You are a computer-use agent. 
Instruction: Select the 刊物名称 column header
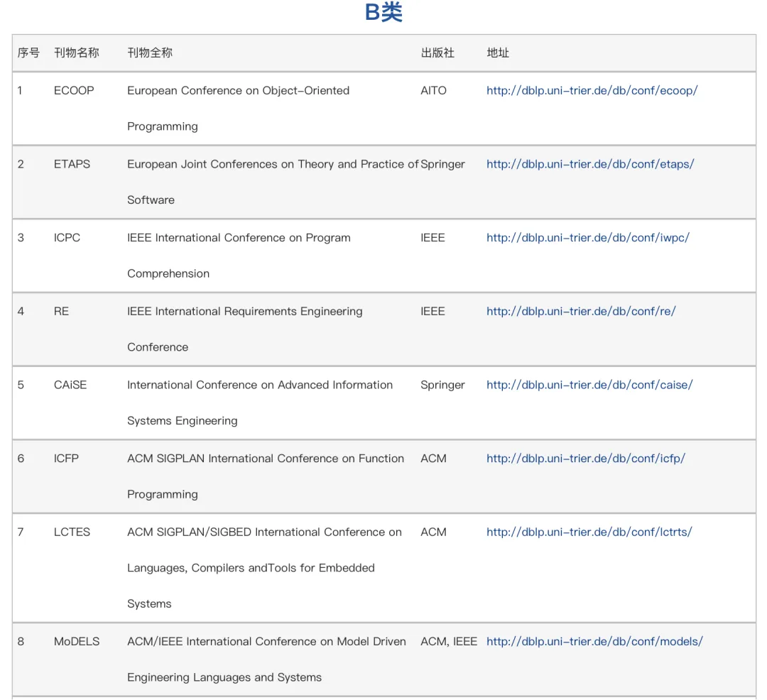(76, 53)
